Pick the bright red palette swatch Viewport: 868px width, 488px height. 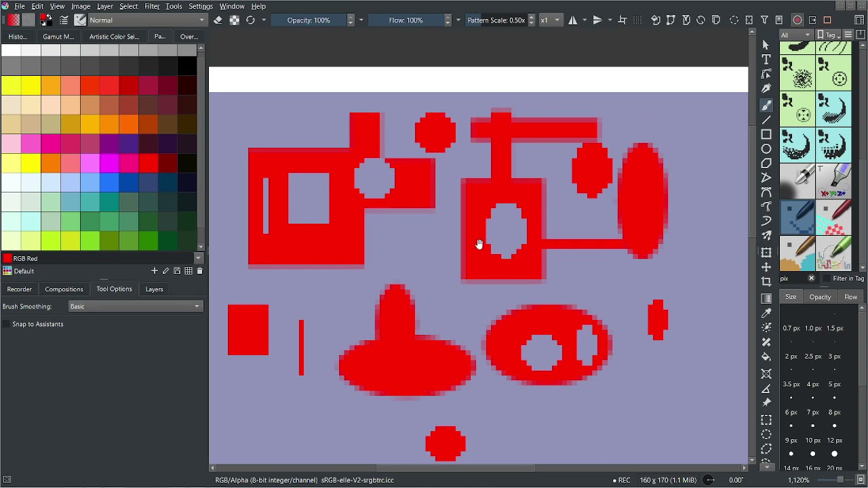[149, 163]
